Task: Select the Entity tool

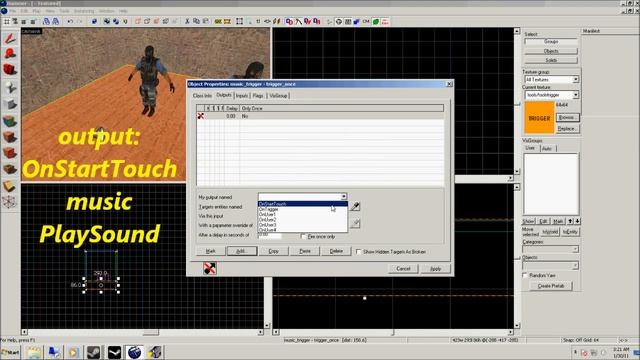Action: pos(10,87)
